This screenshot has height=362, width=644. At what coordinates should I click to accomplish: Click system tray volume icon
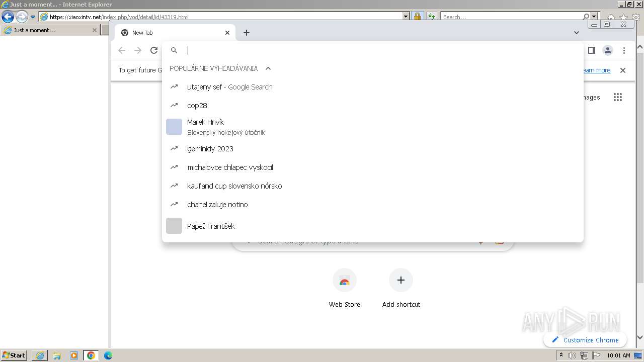coord(572,355)
